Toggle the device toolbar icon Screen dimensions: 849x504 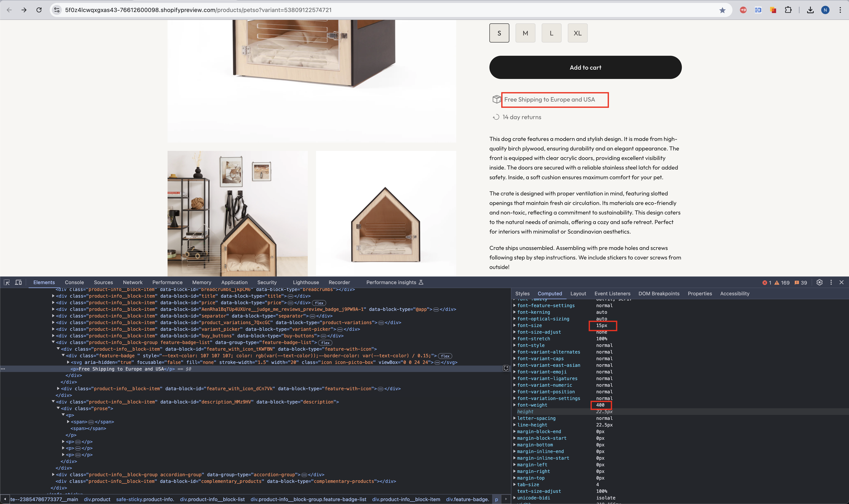18,282
